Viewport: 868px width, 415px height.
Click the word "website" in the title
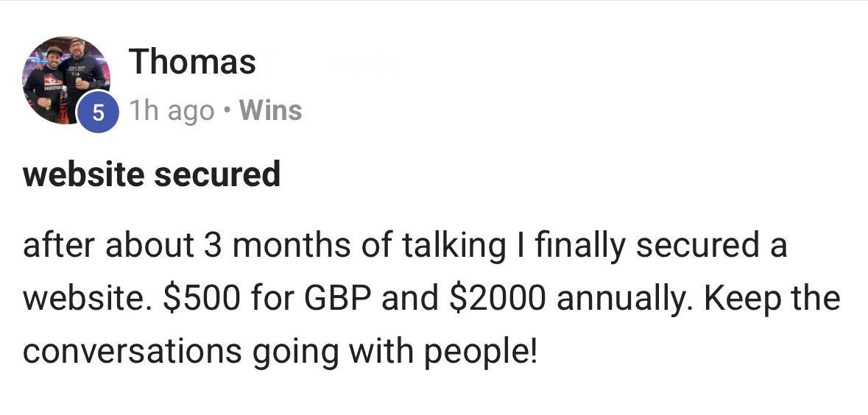click(x=82, y=175)
